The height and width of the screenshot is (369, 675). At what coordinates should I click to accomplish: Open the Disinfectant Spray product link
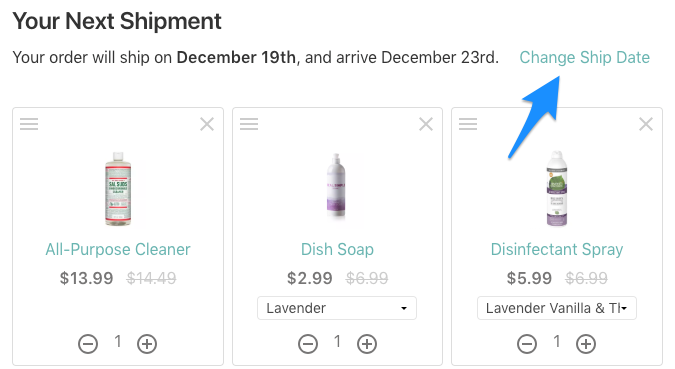pyautogui.click(x=557, y=249)
